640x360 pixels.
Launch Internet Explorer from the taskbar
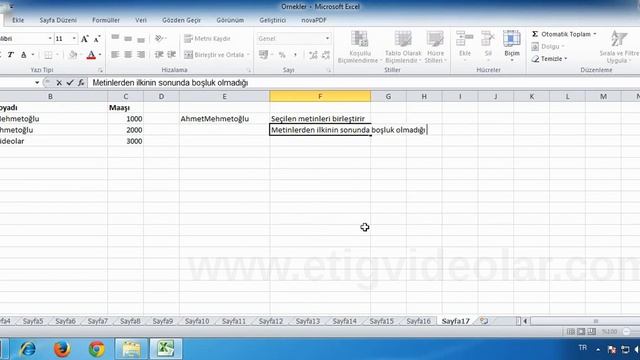coord(28,349)
